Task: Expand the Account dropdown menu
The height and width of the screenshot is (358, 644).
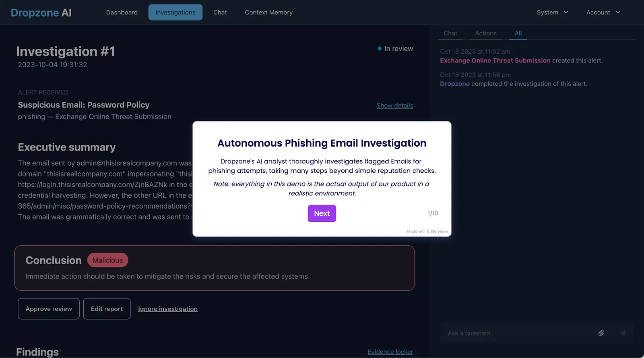Action: [603, 12]
